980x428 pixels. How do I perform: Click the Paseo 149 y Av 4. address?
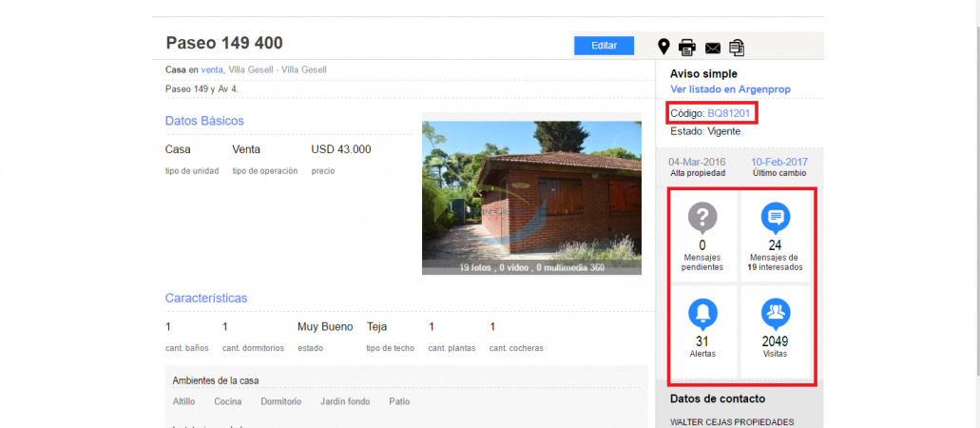pos(202,88)
